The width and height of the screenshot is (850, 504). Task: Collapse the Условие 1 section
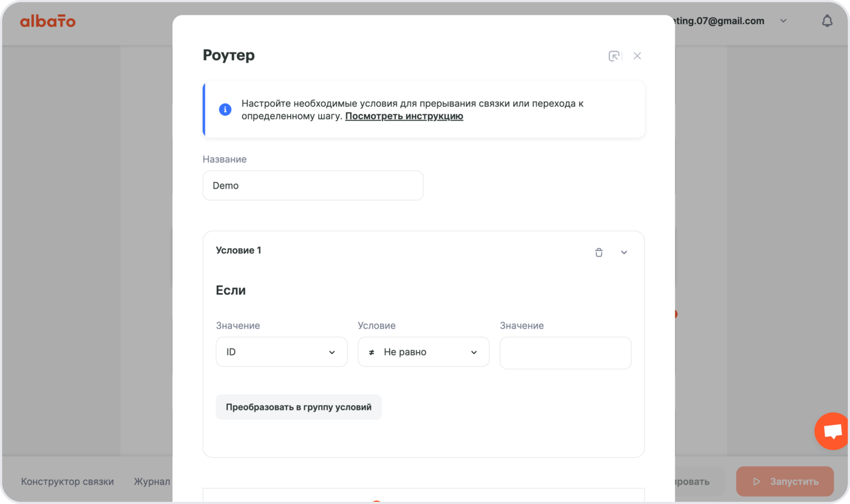tap(624, 252)
